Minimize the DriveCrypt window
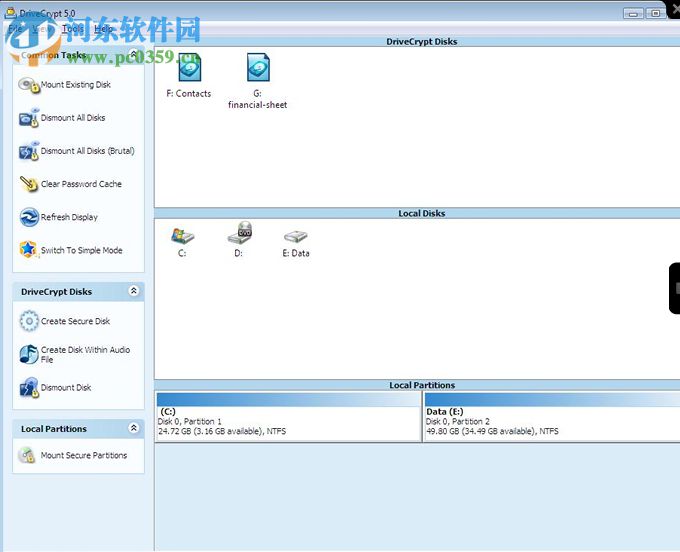The width and height of the screenshot is (680, 552). pyautogui.click(x=633, y=14)
